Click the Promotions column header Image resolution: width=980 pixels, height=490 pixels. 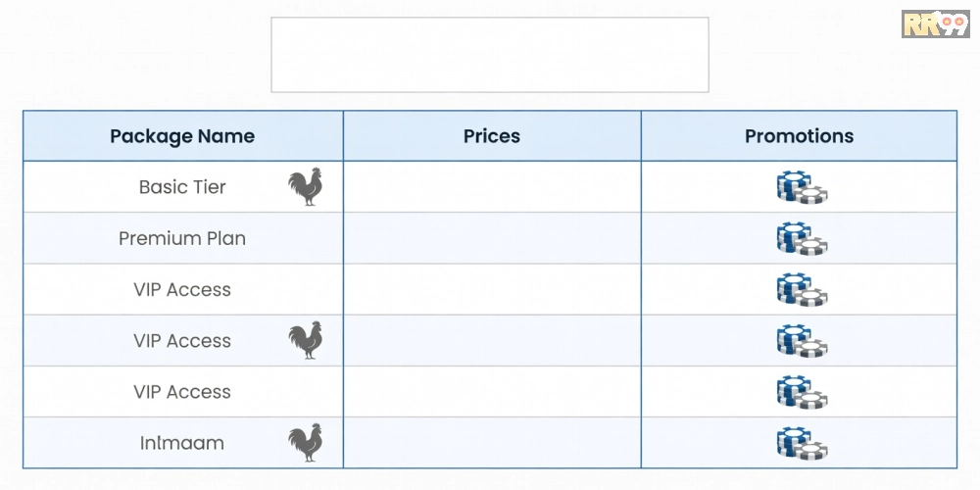[x=799, y=136]
